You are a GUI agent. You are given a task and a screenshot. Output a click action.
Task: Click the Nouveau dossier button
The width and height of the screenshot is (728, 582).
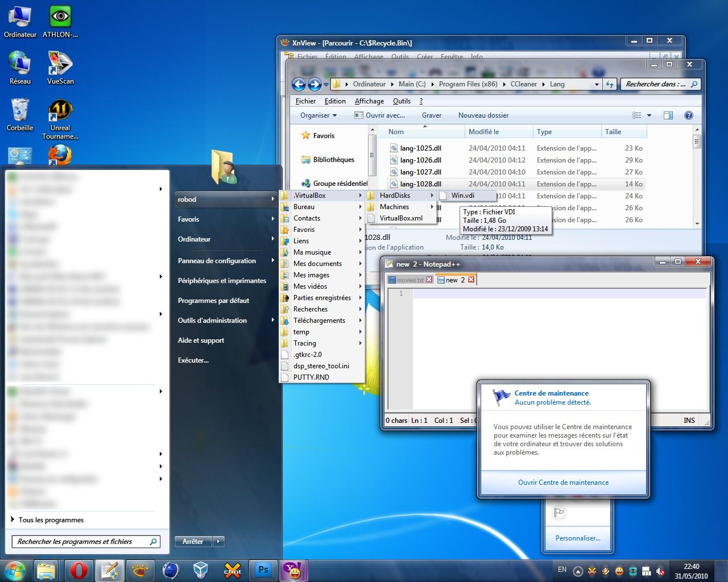483,115
